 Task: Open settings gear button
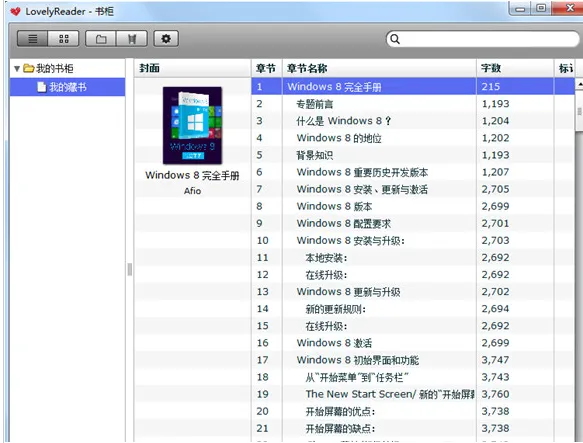coord(166,39)
